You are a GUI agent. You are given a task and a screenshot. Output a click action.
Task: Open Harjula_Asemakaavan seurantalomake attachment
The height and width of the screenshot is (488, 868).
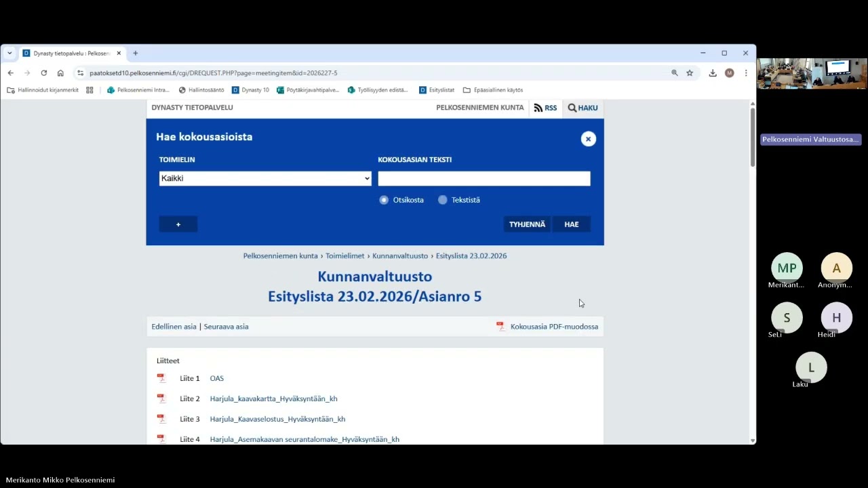tap(304, 439)
